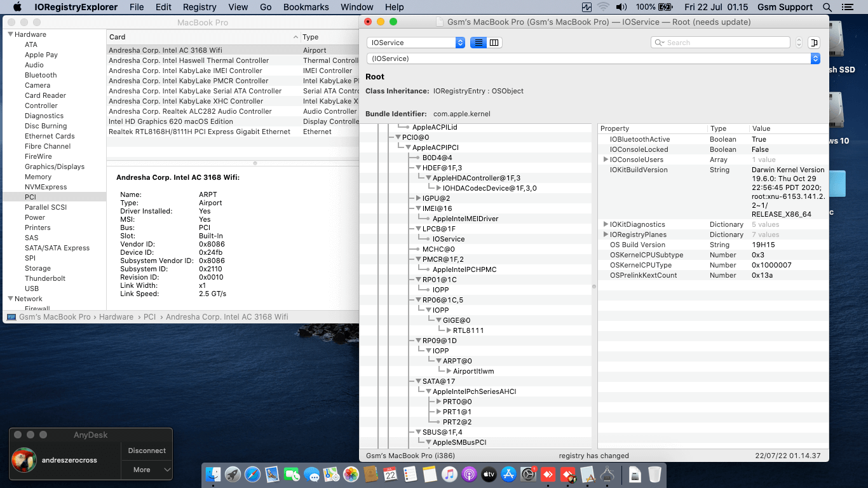Open Maps from the Dock
868x488 pixels.
tap(331, 474)
